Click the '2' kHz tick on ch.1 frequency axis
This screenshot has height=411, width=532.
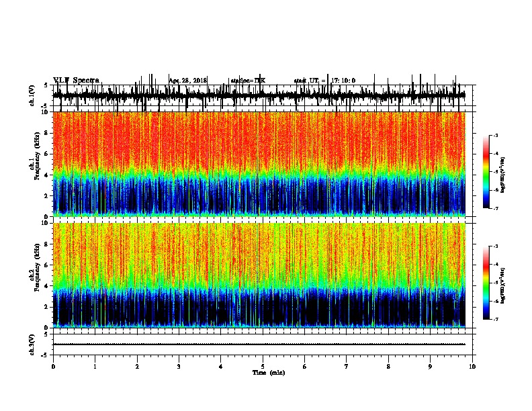47,196
